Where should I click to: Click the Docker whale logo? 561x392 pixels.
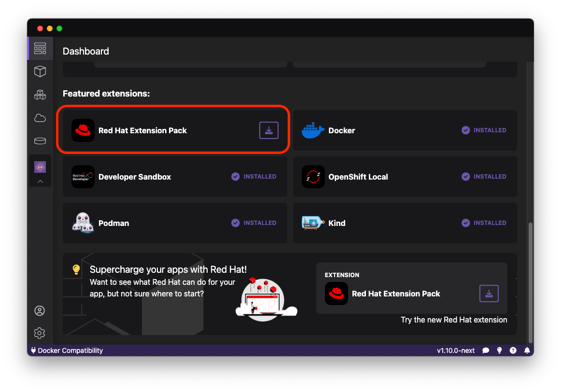[313, 130]
